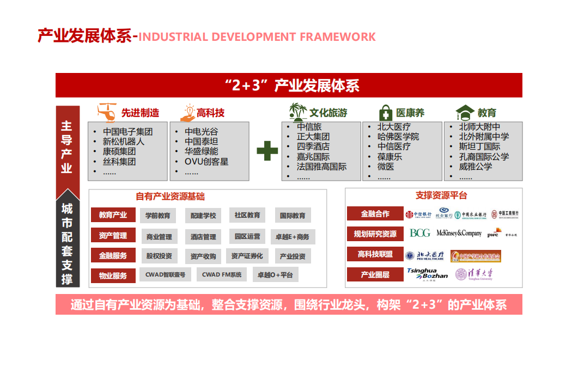Click the lightbulb-in-hand icon beside 高科技
The width and height of the screenshot is (566, 392).
click(x=188, y=113)
